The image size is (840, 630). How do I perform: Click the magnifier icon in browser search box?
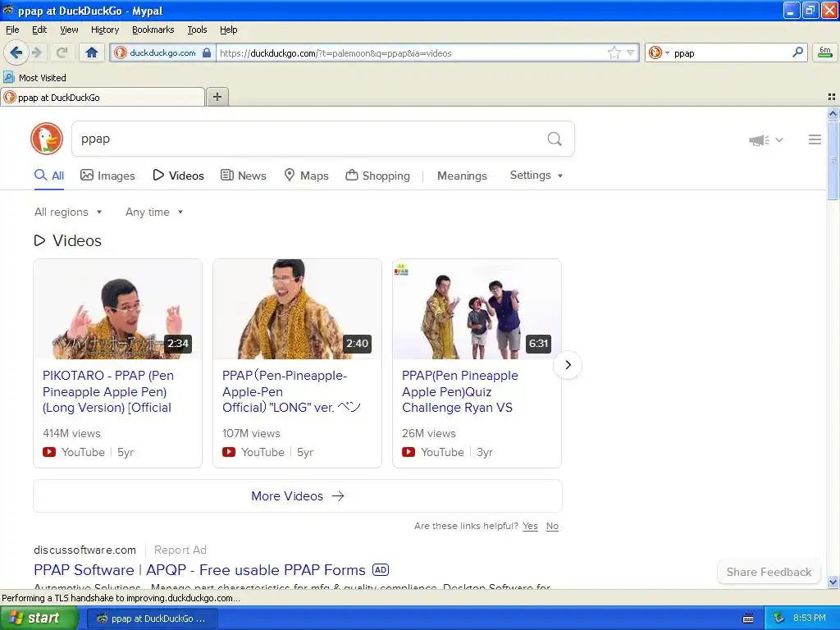pos(797,52)
